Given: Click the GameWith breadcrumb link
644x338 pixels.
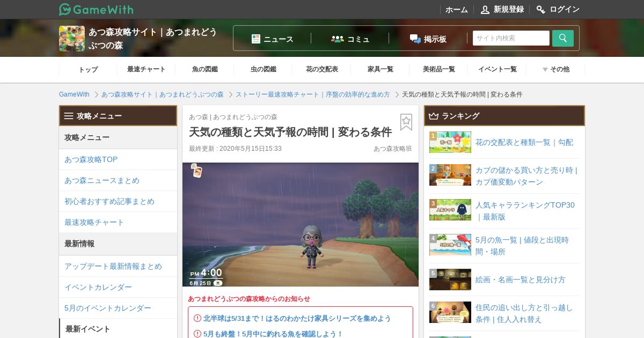Looking at the screenshot, I should [74, 94].
